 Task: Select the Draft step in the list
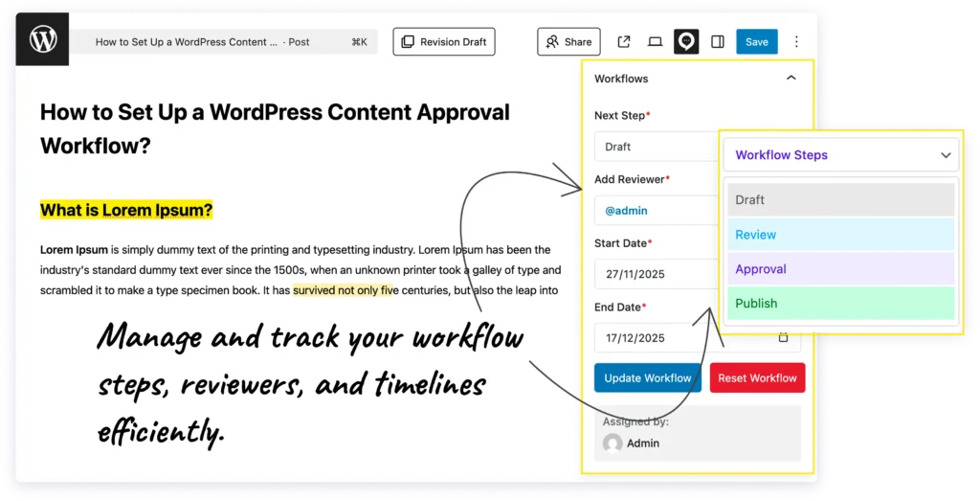840,200
